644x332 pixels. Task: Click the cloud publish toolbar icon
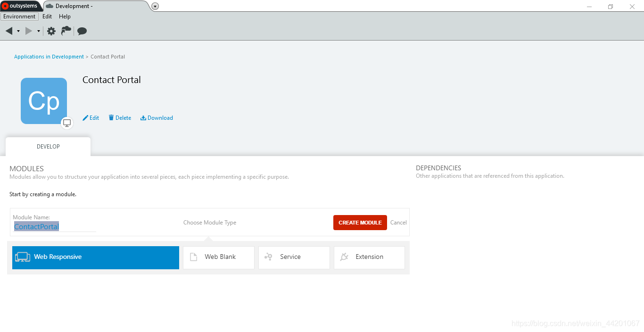tap(66, 31)
